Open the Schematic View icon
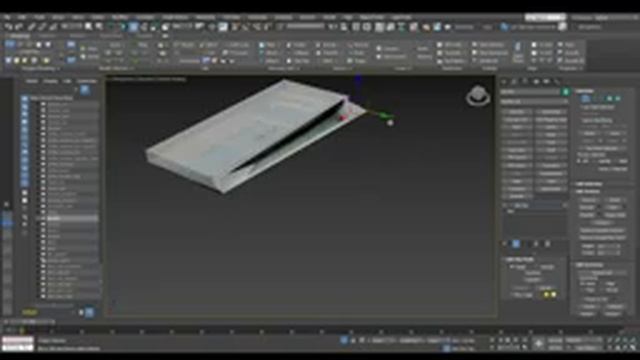 (402, 27)
